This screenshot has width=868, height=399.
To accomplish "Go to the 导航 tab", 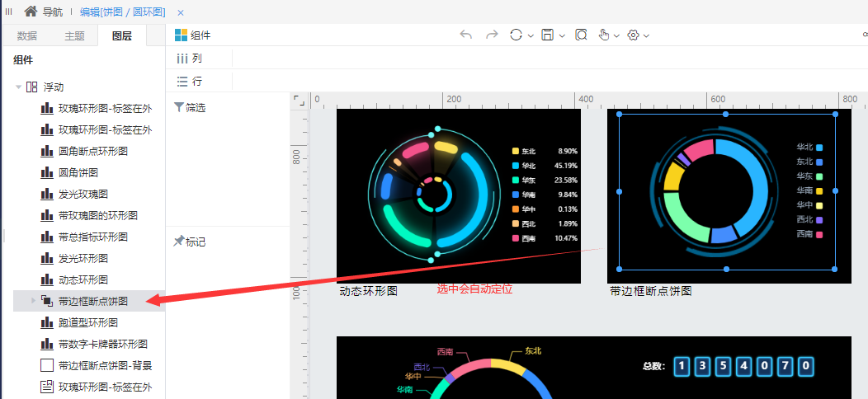I will (53, 12).
